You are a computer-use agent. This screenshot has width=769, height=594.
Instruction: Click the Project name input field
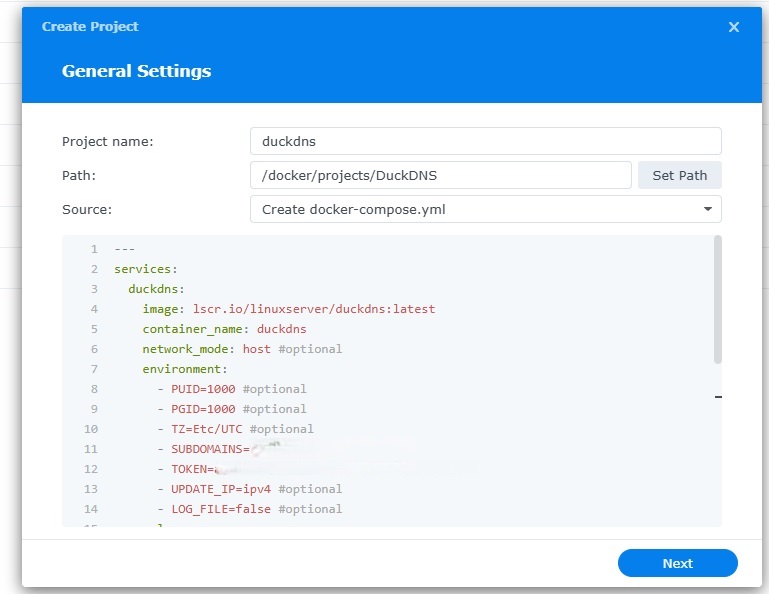tap(486, 141)
